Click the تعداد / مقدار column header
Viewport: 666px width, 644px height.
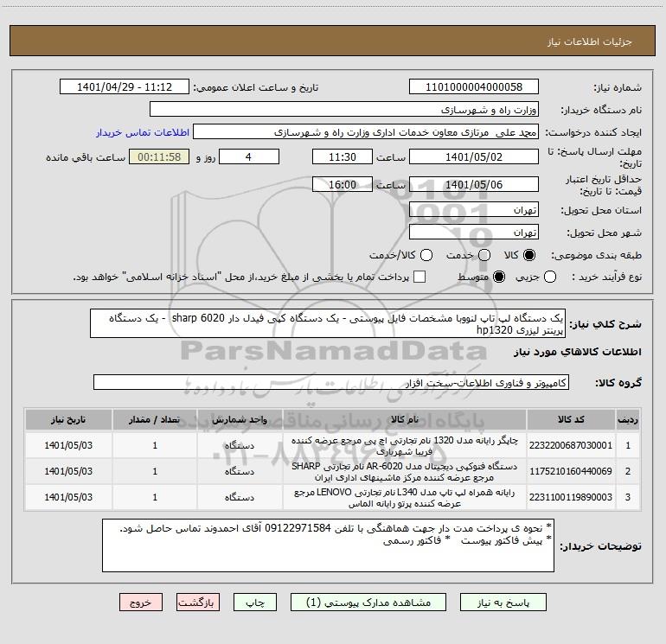click(x=155, y=420)
